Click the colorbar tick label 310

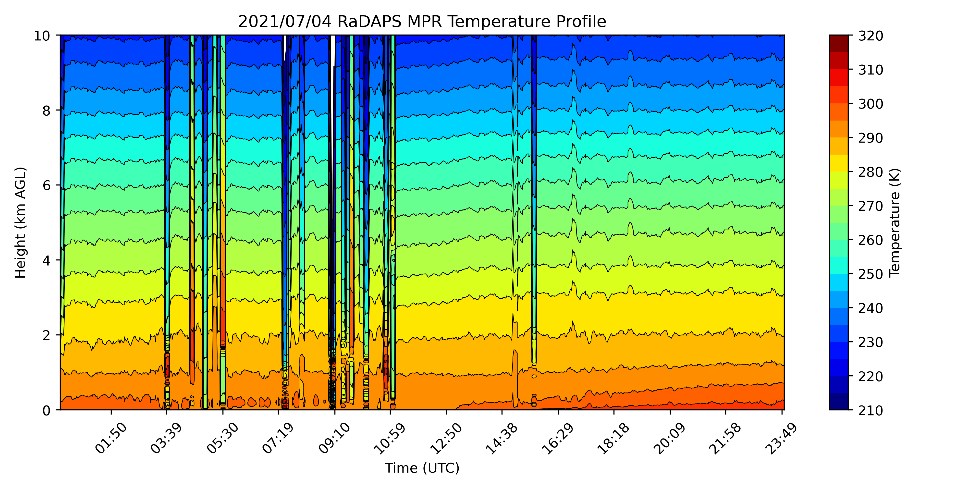coord(871,70)
